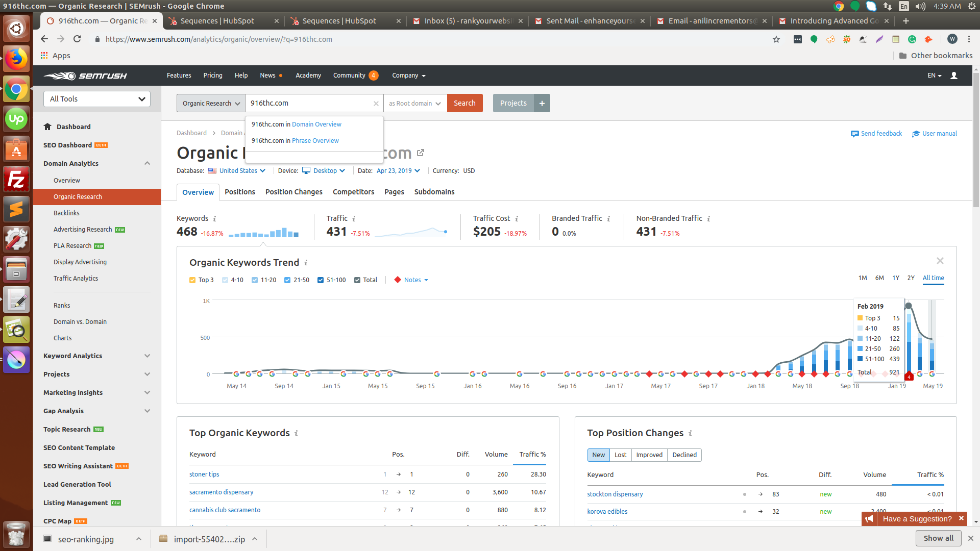Viewport: 980px width, 551px height.
Task: Open the user account icon
Action: tap(953, 76)
